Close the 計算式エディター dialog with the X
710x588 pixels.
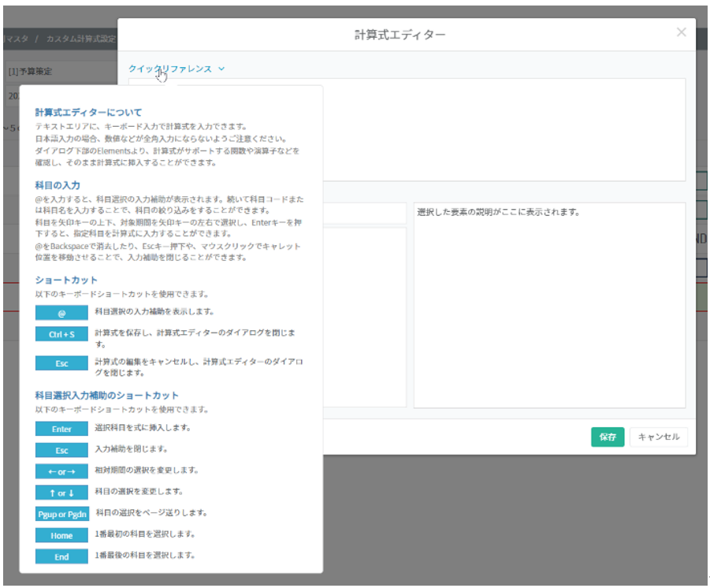tap(681, 32)
